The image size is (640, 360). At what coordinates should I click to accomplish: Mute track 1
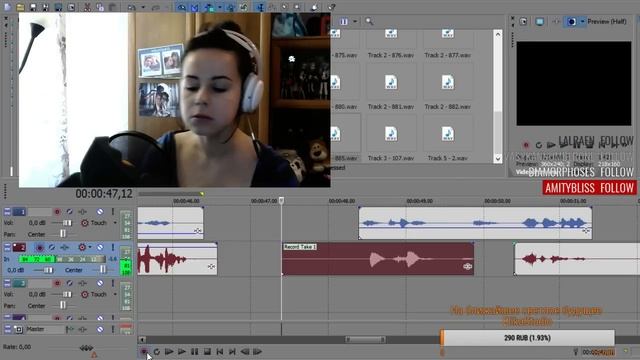pos(100,211)
